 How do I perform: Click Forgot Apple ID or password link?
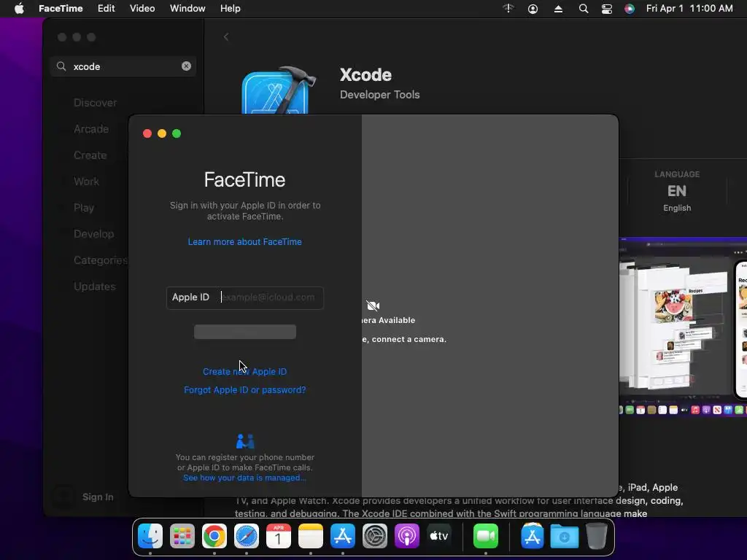pos(244,389)
